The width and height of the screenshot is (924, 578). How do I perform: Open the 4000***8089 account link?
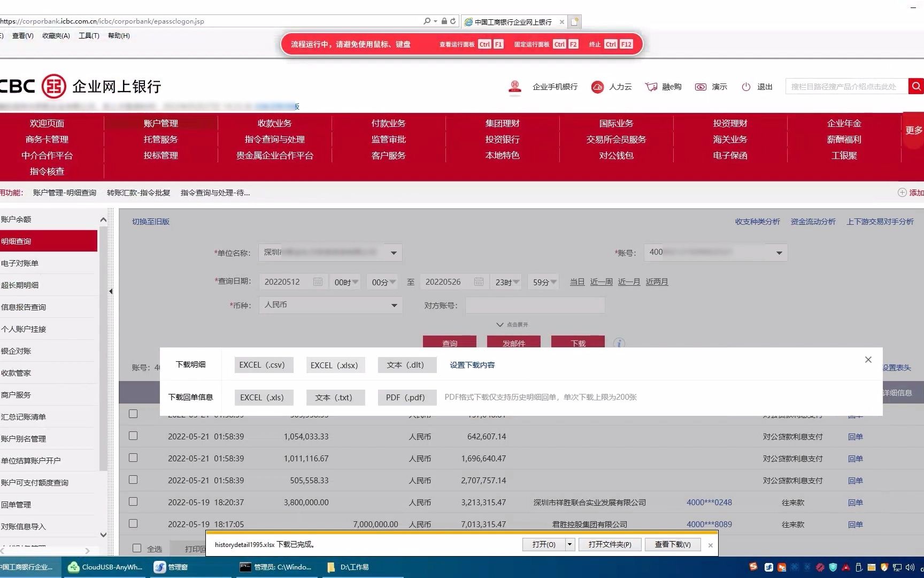click(709, 524)
